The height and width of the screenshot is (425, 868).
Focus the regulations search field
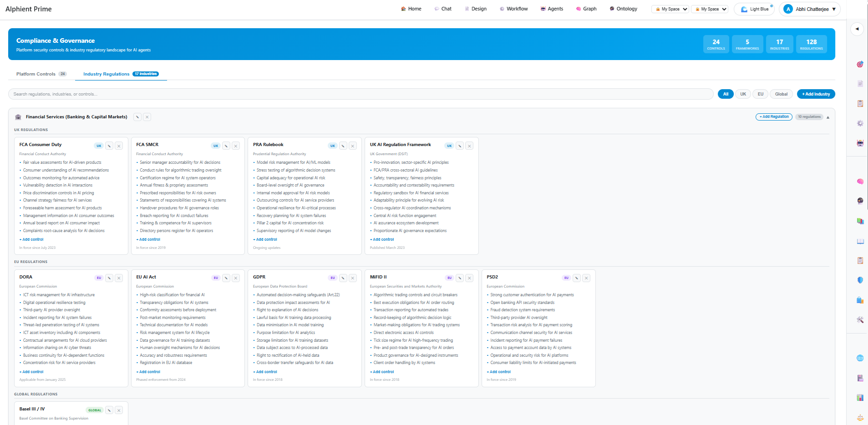[x=360, y=94]
